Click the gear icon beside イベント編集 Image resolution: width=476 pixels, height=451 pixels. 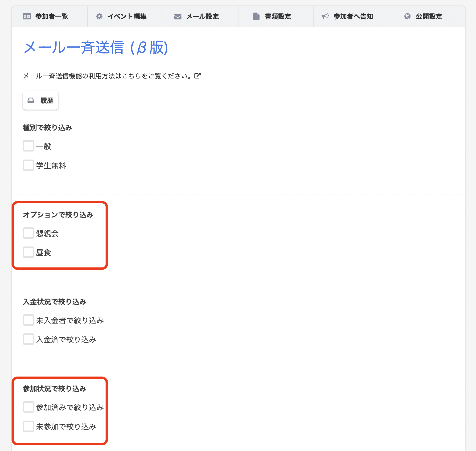99,16
